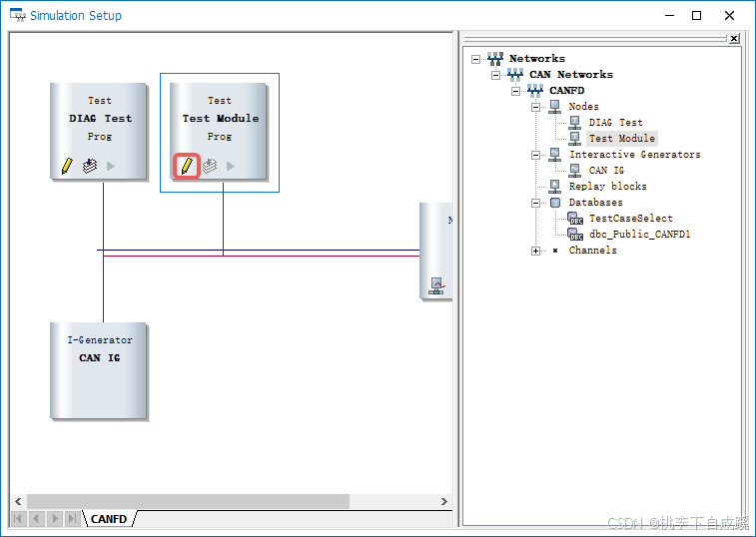Select CAN Networks in the tree
Viewport: 756px width, 537px height.
coord(571,74)
